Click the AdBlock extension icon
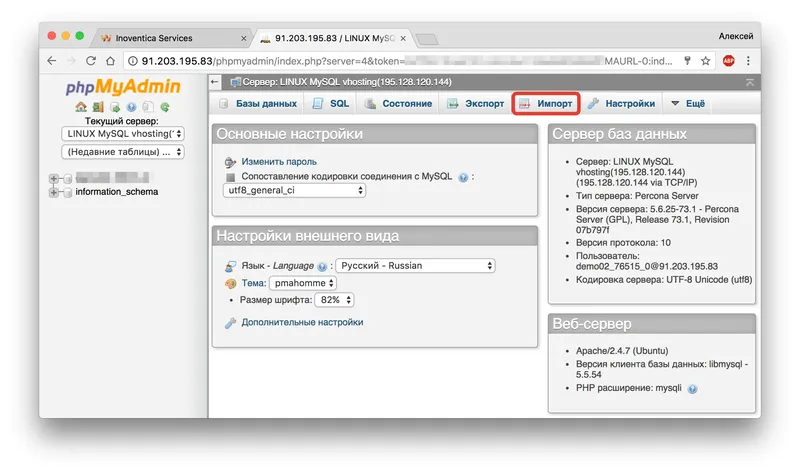The height and width of the screenshot is (474, 800). pos(729,61)
